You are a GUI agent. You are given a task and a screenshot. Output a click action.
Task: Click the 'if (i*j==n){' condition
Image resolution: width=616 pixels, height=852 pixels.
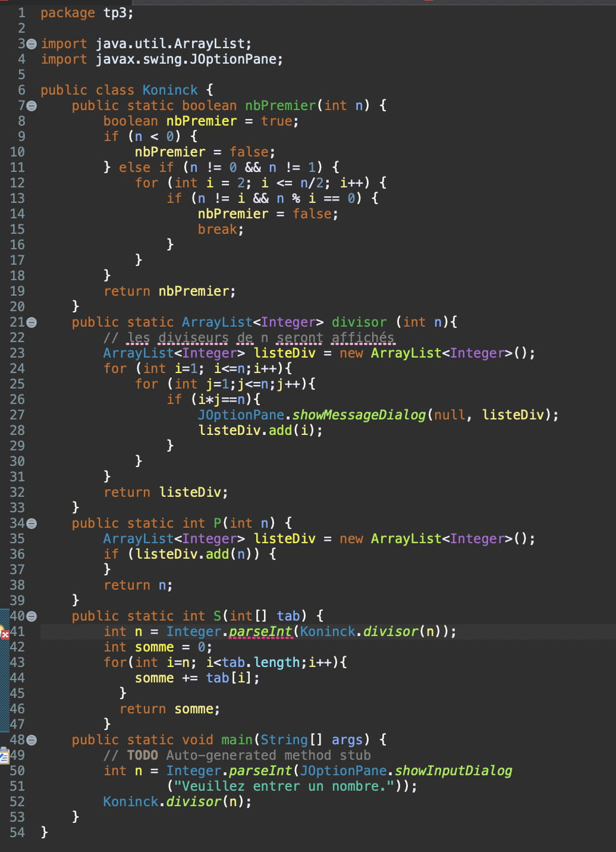213,400
